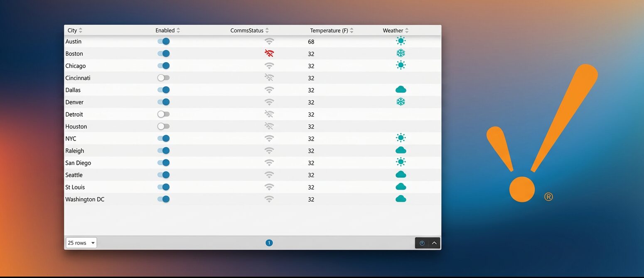Disable the Austin enabled toggle
The height and width of the screenshot is (278, 644).
click(x=163, y=41)
